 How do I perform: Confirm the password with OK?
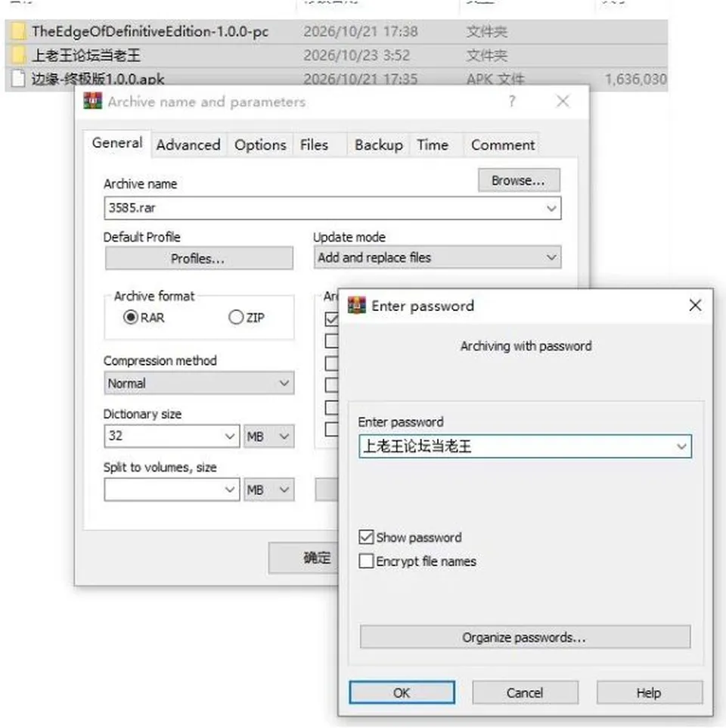coord(402,692)
